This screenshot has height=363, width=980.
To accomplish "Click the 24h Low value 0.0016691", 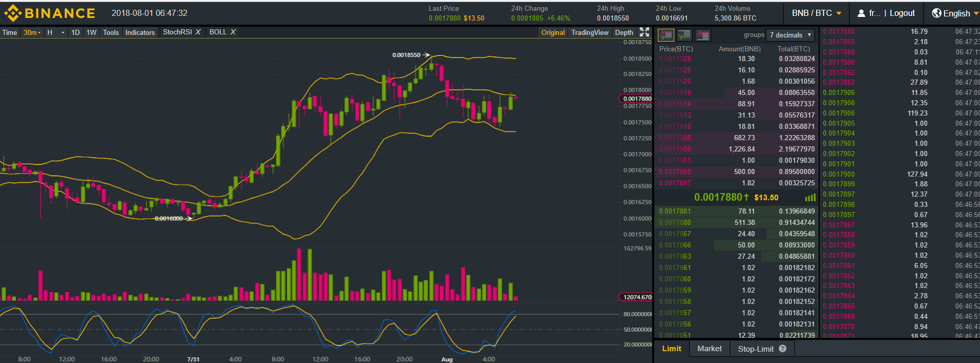I will 672,18.
